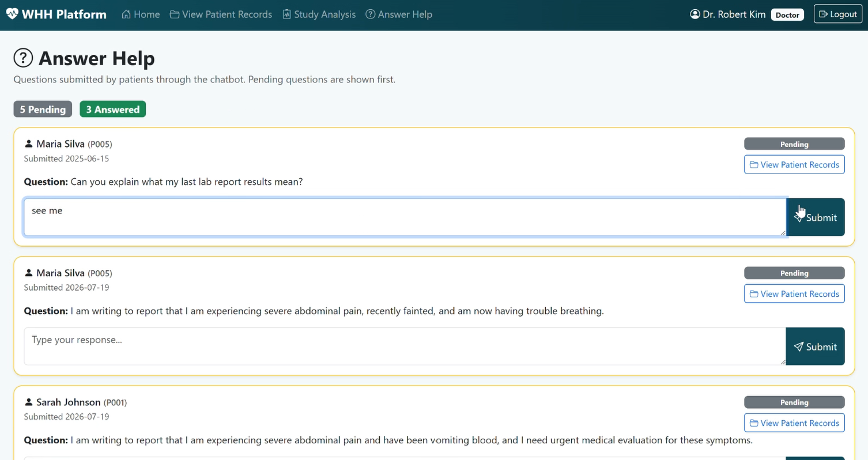Viewport: 868px width, 460px height.
Task: Click the question text about vomiting blood
Action: tap(412, 440)
